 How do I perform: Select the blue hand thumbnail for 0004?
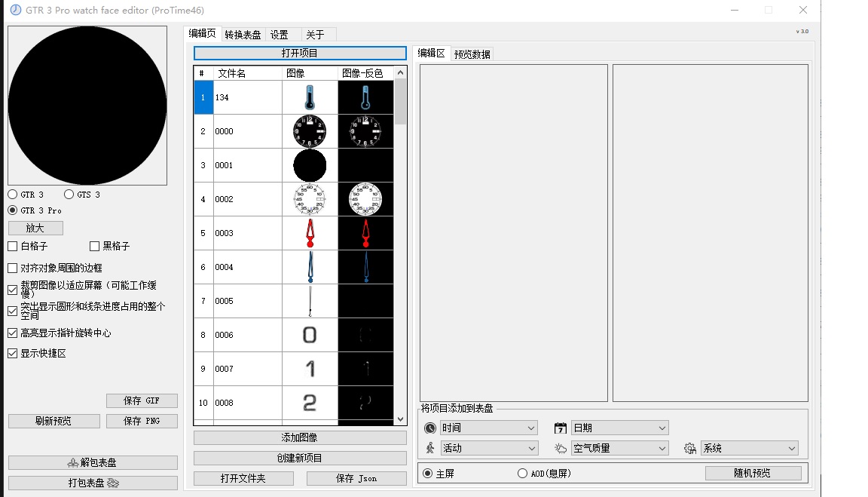point(310,267)
